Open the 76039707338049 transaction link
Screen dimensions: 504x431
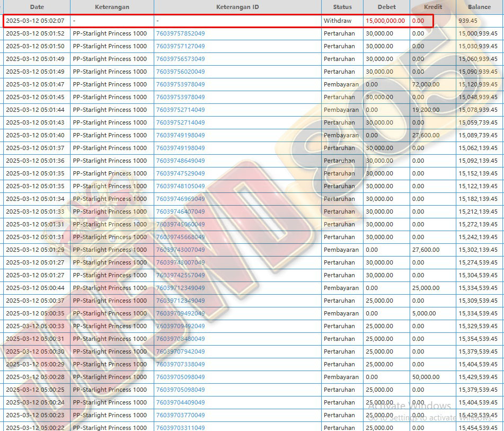click(180, 364)
